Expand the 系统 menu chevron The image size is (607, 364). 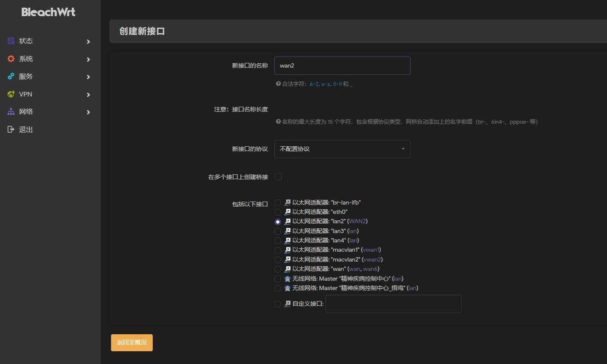coord(88,59)
